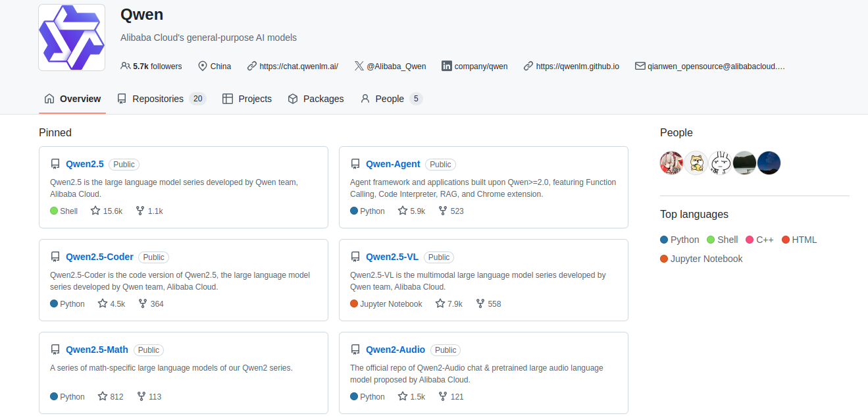
Task: Click the People count badge 5
Action: tap(415, 99)
